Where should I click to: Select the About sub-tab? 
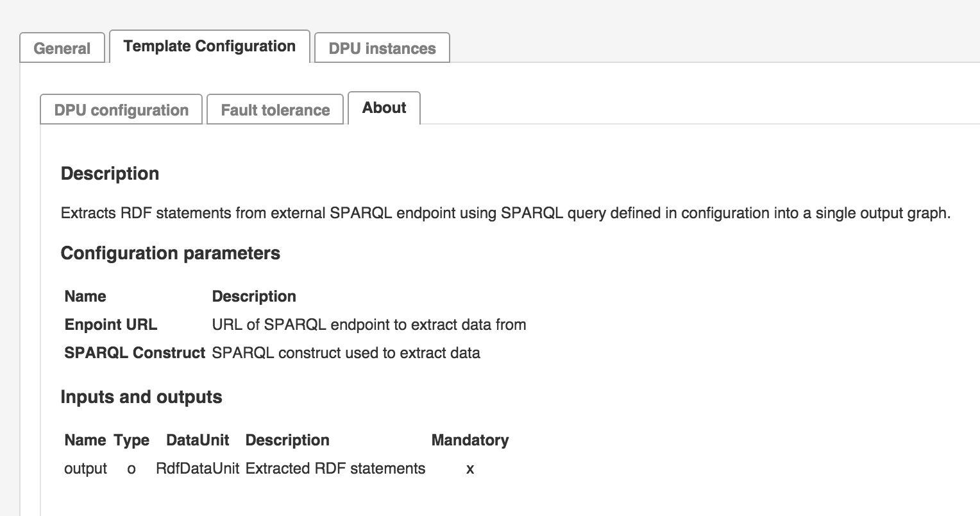[x=384, y=108]
